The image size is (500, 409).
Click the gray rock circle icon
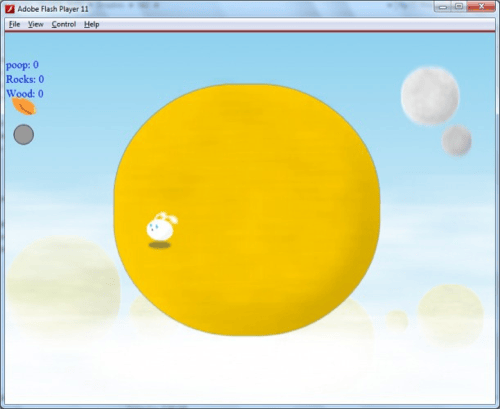(x=24, y=135)
